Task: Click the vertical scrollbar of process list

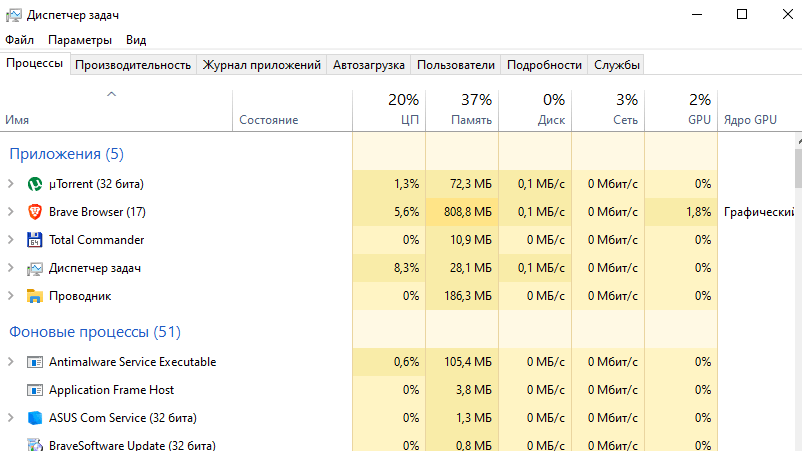Action: pyautogui.click(x=797, y=300)
